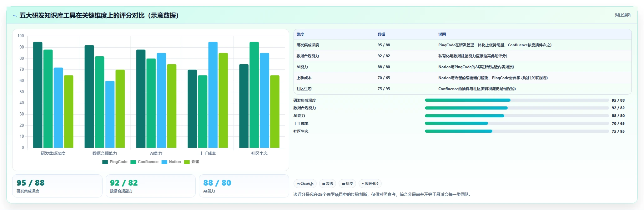Screen dimensions: 644x210
Task: Click the 100 tick on the chart y-axis
Action: point(21,36)
